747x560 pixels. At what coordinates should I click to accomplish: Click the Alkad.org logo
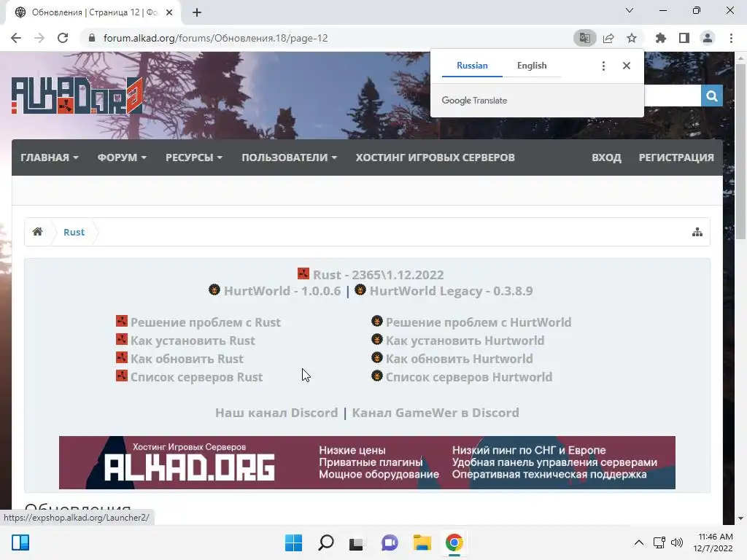tap(77, 96)
